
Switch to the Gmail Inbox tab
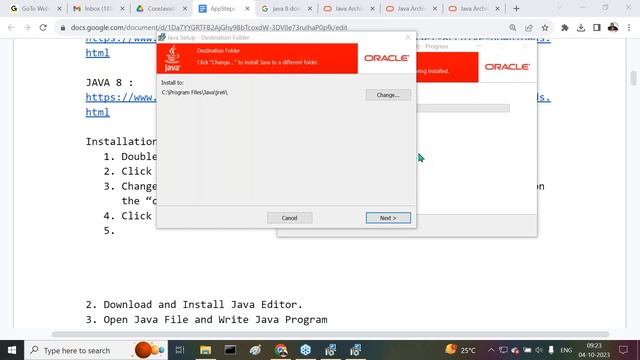coord(98,9)
